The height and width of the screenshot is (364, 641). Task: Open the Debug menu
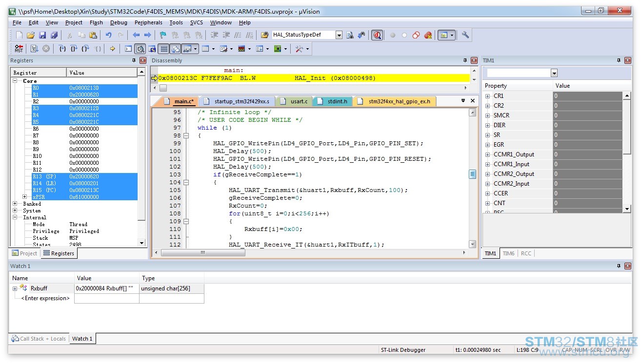click(119, 22)
